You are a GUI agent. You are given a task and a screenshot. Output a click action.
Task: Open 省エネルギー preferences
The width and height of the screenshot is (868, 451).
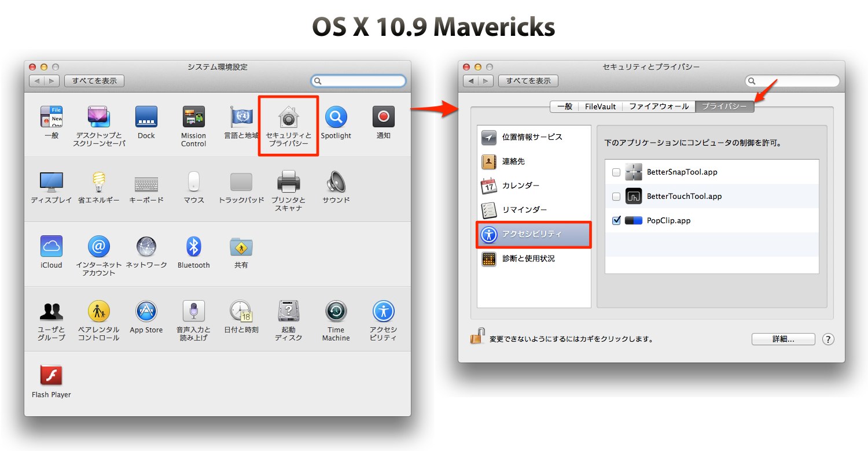click(x=99, y=182)
